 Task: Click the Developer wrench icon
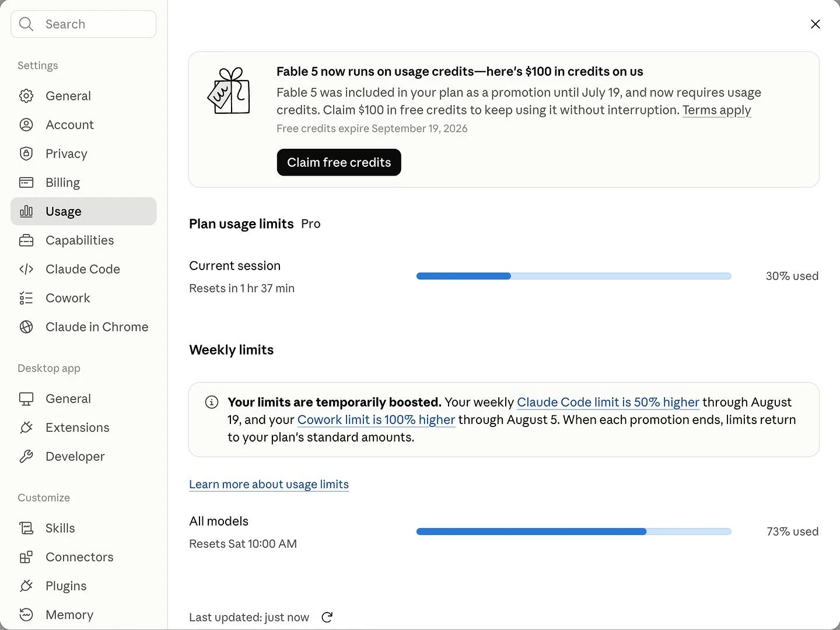(26, 457)
